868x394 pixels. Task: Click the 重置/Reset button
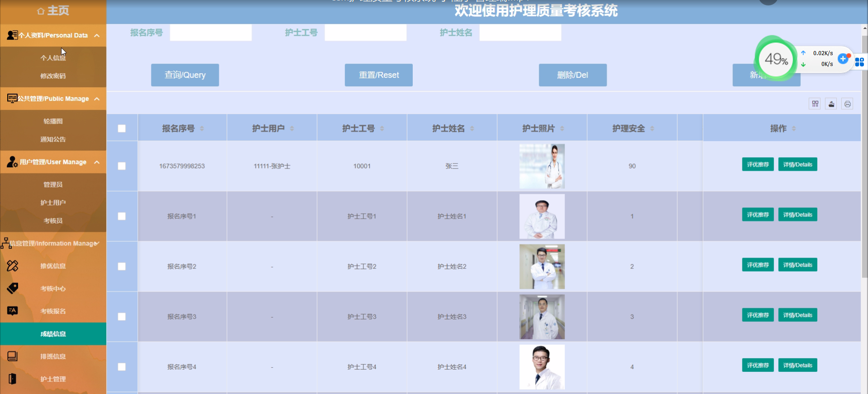click(379, 75)
